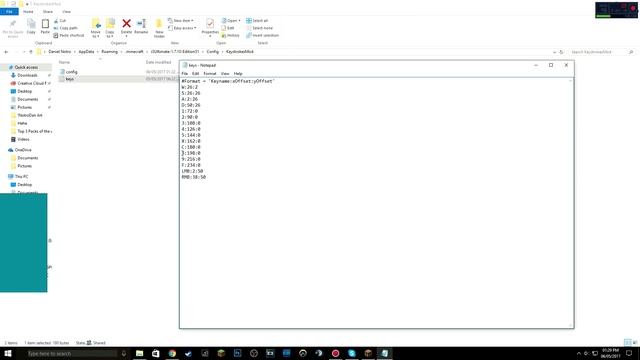
Task: Go up one folder level arrow
Action: tap(31, 52)
